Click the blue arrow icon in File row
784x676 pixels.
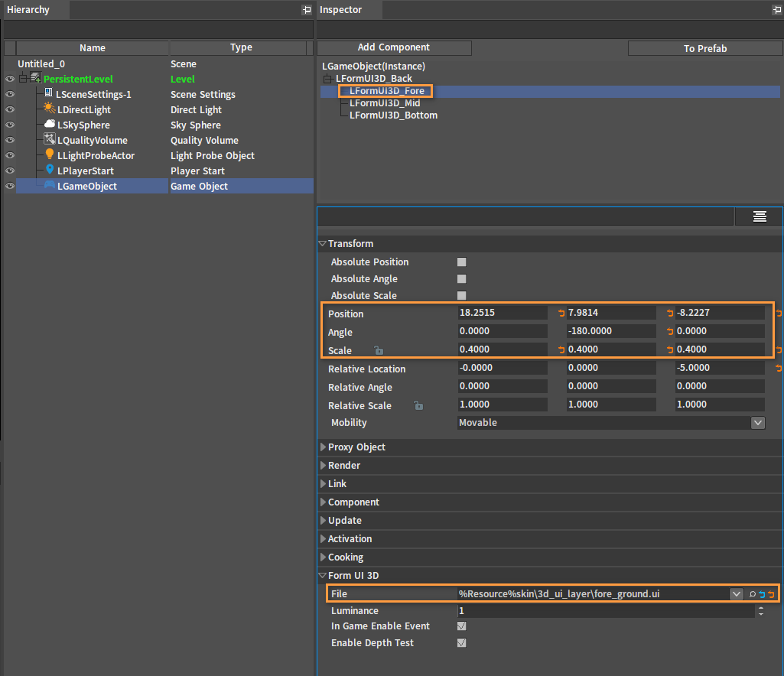762,594
